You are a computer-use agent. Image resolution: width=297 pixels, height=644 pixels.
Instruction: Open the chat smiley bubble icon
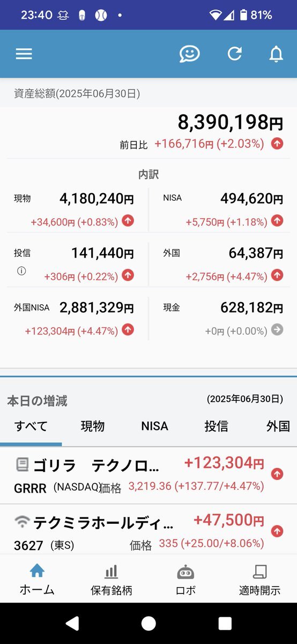189,54
